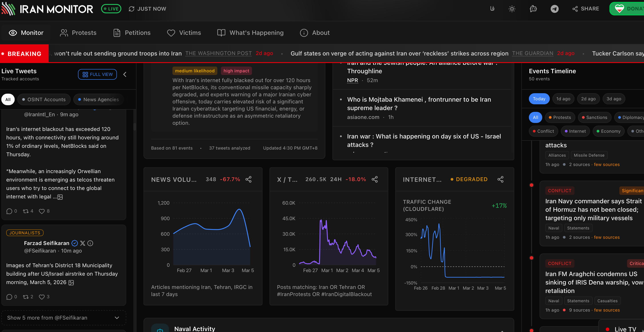Open the Protests tab
The height and width of the screenshot is (332, 644).
(78, 33)
